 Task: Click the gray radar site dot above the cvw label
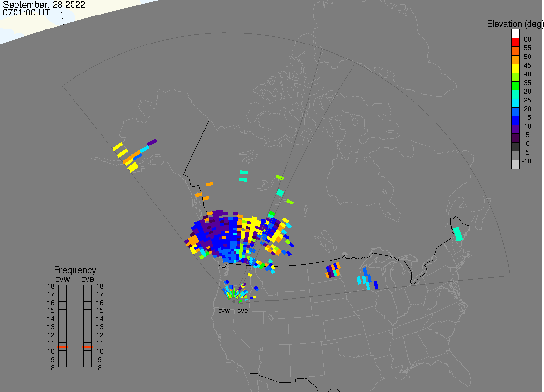[x=234, y=302]
